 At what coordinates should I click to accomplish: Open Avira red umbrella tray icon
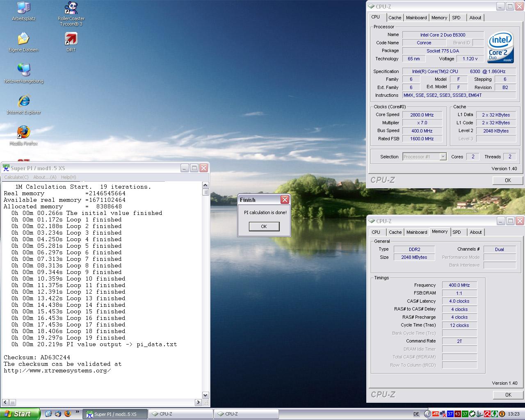pos(487,414)
